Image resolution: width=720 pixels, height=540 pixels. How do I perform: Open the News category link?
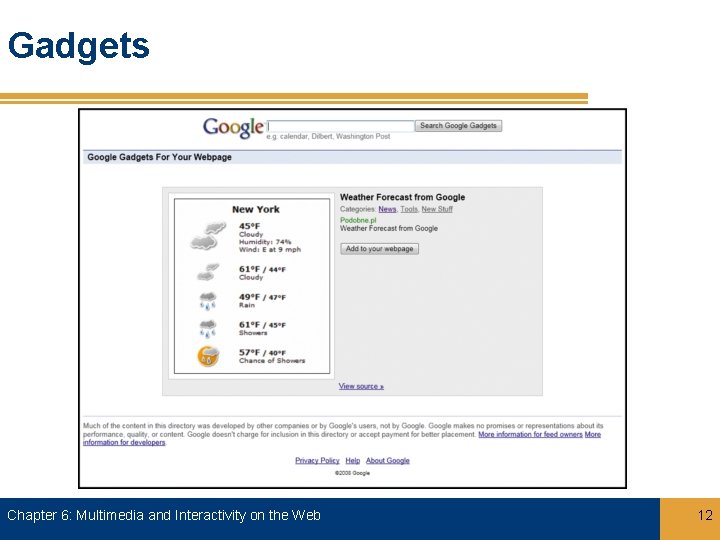click(387, 209)
